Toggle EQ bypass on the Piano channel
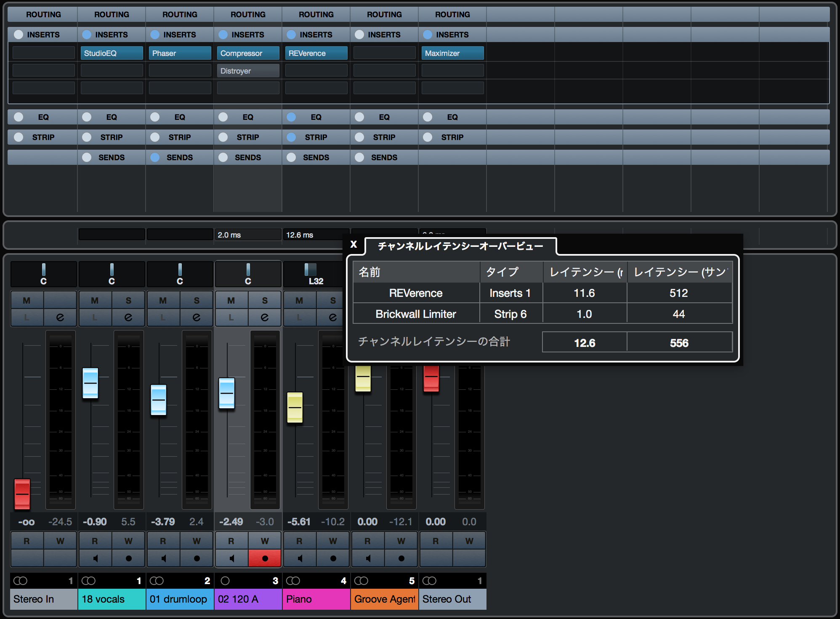 291,117
